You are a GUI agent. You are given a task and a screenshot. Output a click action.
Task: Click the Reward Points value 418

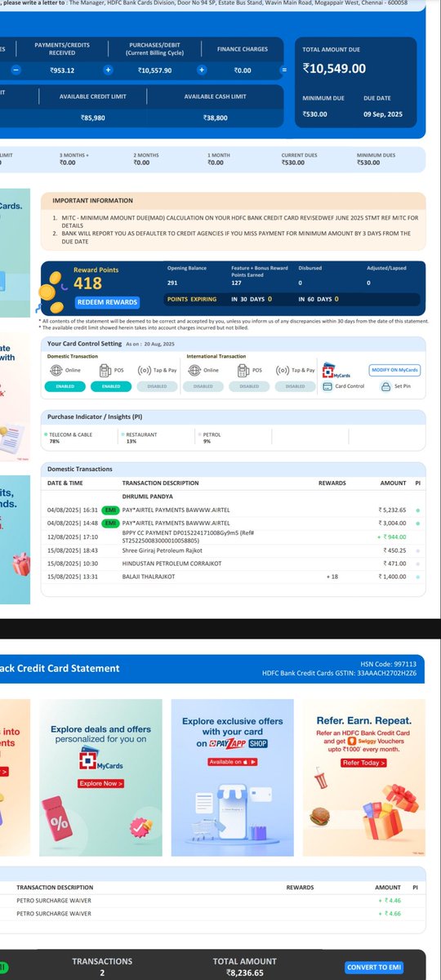click(87, 283)
